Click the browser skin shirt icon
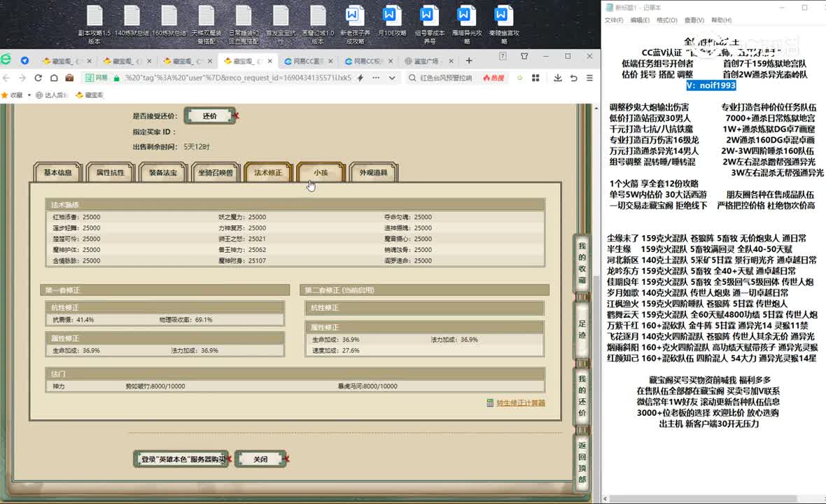The height and width of the screenshot is (504, 826). 524,56
